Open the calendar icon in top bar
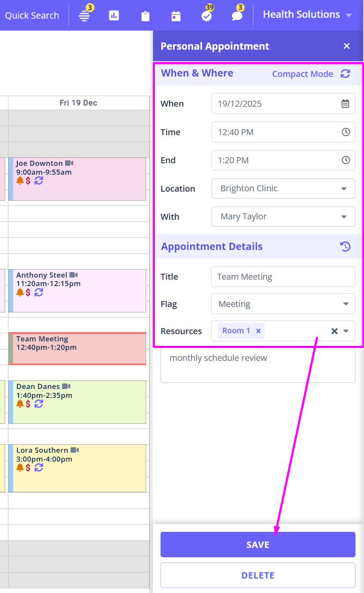364x593 pixels. [x=176, y=16]
